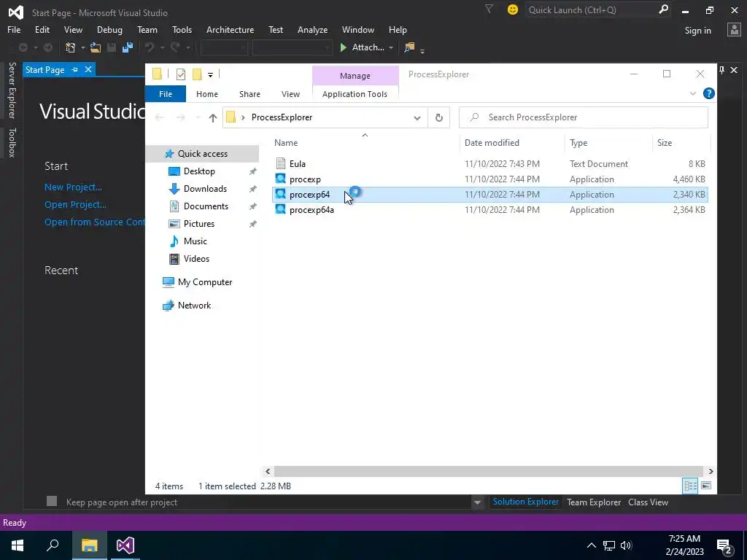Click the horizontal scrollbar right arrow
The image size is (747, 560).
tap(711, 471)
